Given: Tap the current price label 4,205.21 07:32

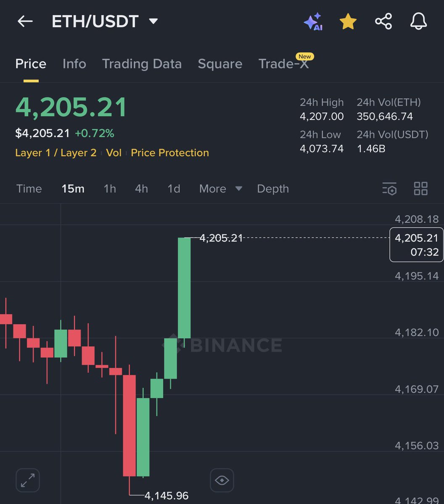Looking at the screenshot, I should coord(417,245).
